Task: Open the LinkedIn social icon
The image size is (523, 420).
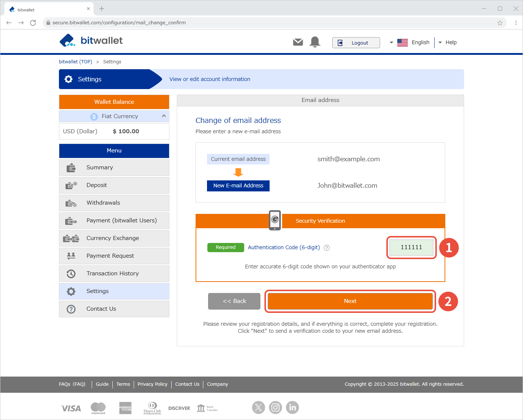Action: coord(292,407)
